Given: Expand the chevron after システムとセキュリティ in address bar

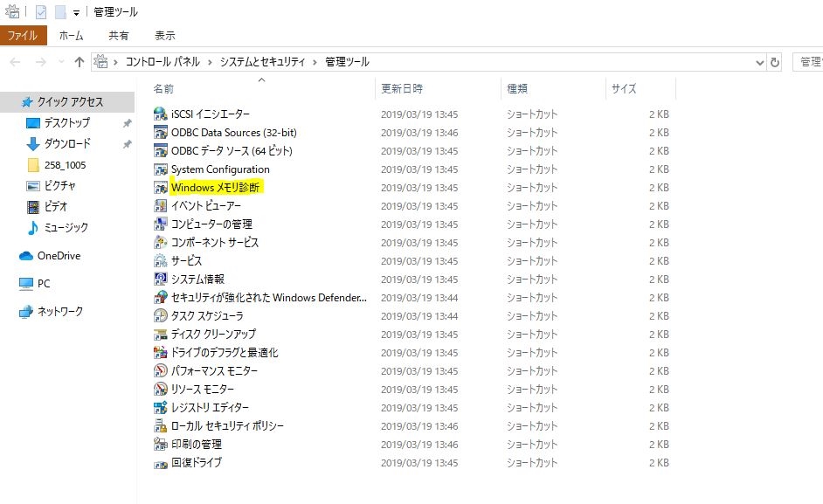Looking at the screenshot, I should [x=315, y=62].
